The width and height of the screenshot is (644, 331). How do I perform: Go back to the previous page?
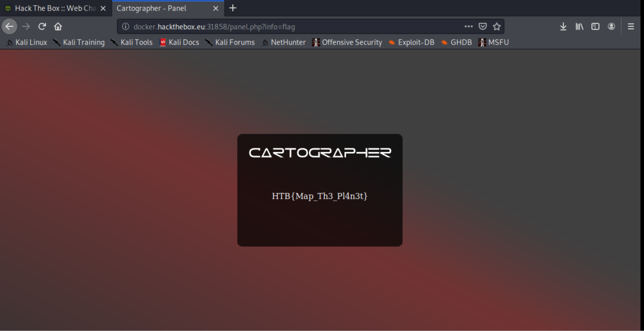coord(9,27)
